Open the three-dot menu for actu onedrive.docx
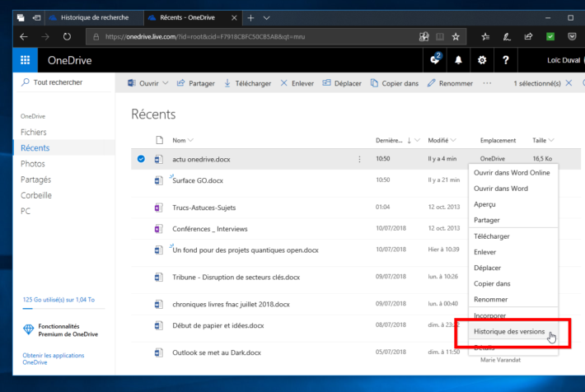 click(359, 159)
